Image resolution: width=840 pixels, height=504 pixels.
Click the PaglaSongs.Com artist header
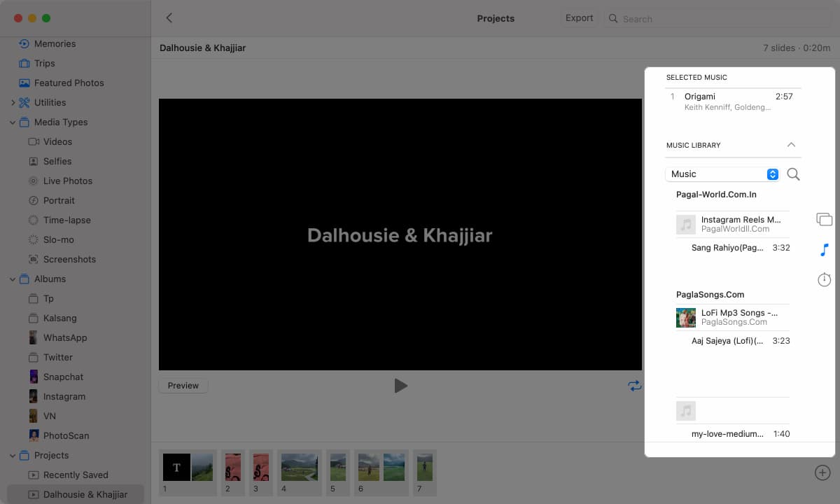[710, 295]
